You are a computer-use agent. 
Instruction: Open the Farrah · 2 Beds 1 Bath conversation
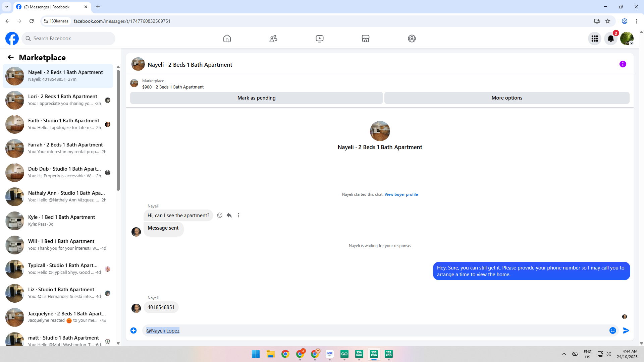(58, 148)
